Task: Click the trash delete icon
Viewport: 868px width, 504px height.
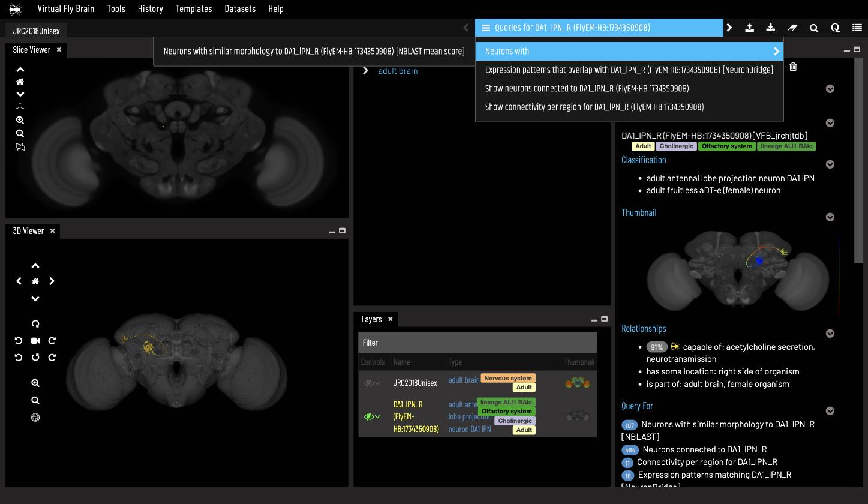Action: pos(793,67)
